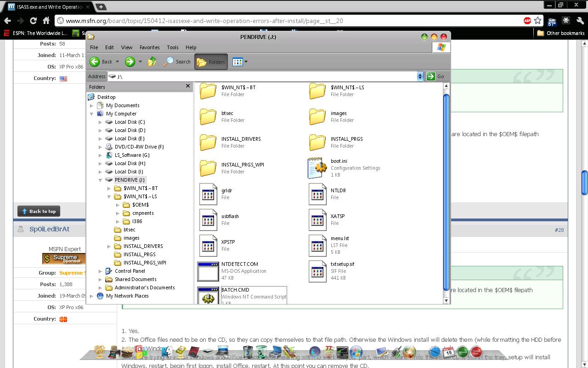Image resolution: width=588 pixels, height=368 pixels.
Task: Click the calendar icon in the dock
Action: [x=448, y=352]
